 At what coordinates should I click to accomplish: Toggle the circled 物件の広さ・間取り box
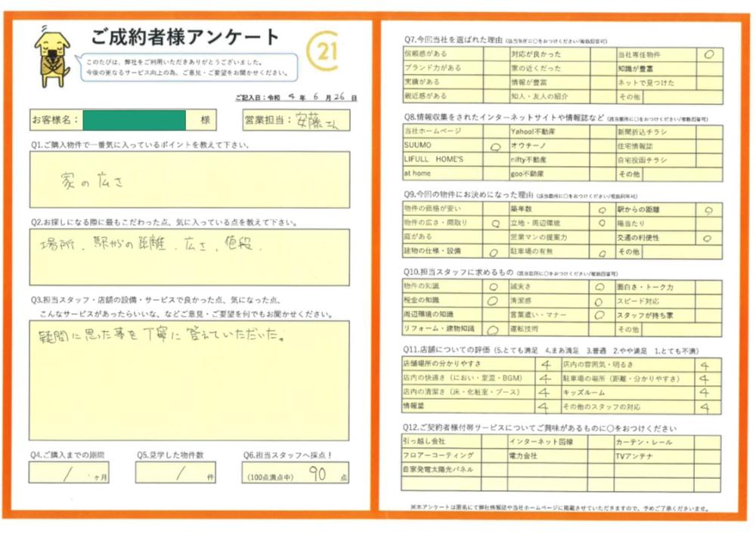coord(496,223)
